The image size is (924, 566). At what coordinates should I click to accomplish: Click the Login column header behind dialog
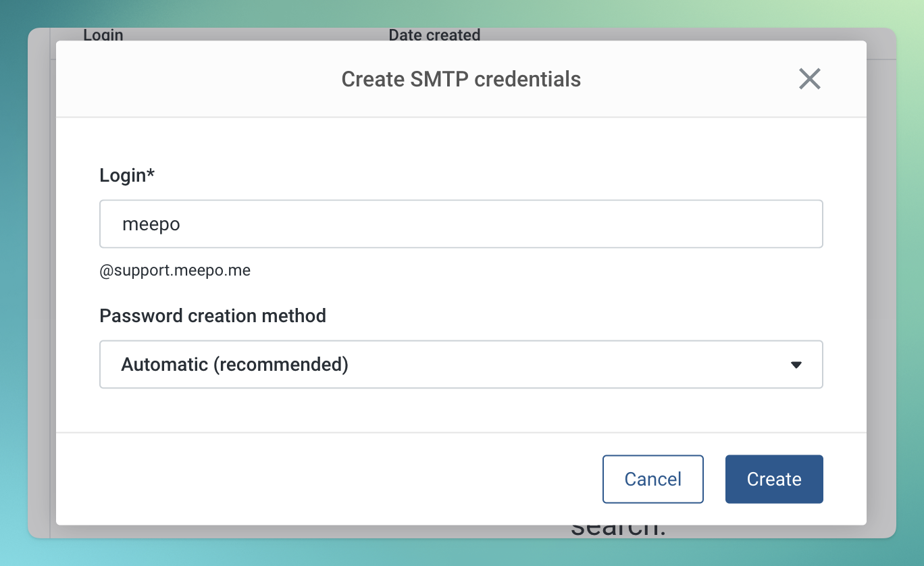click(103, 35)
